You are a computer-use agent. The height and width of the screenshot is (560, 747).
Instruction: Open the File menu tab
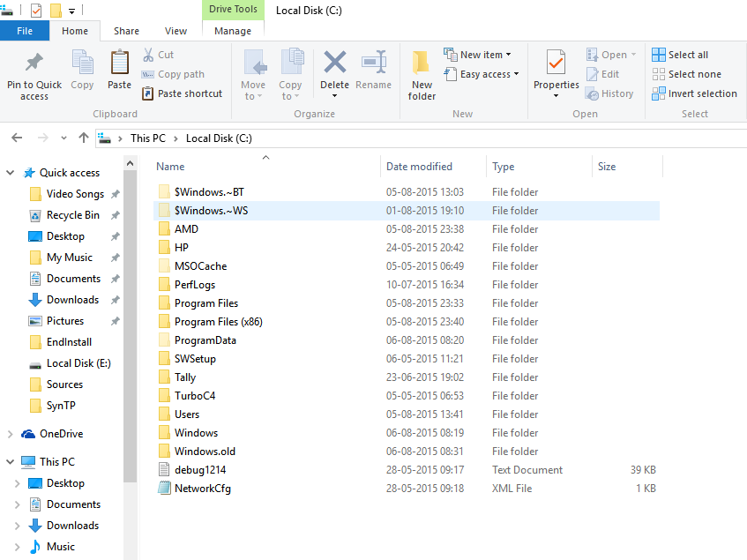(25, 31)
